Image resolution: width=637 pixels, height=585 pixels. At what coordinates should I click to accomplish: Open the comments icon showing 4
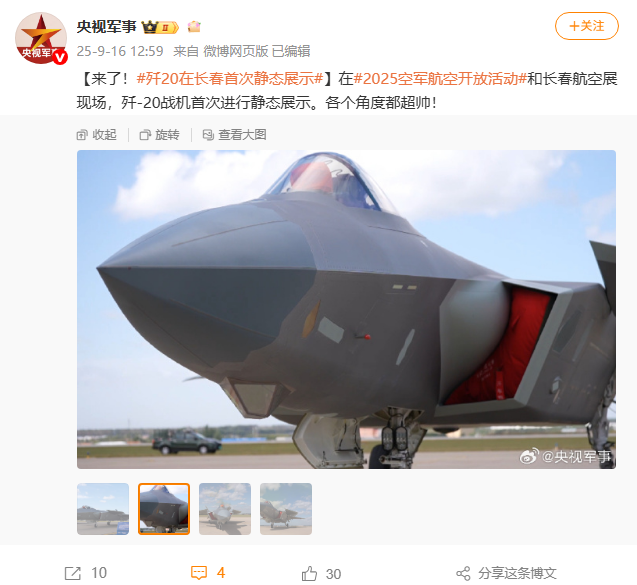pyautogui.click(x=199, y=573)
